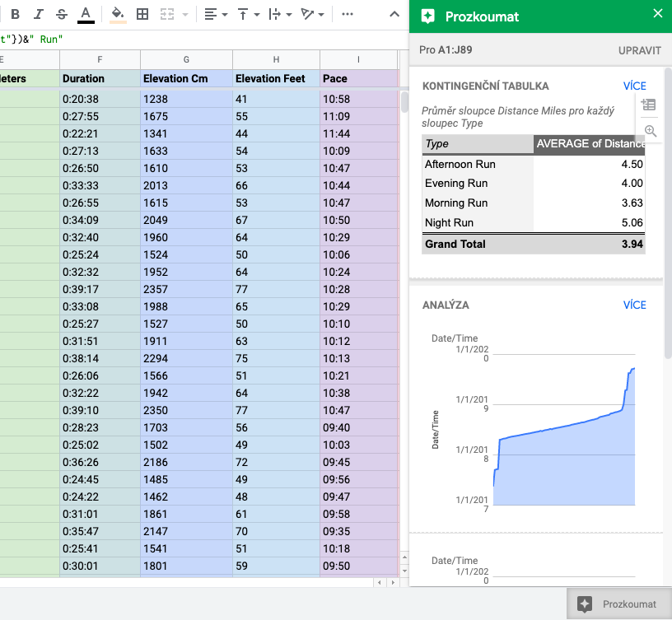Open the fill color bucket tool

(x=117, y=14)
